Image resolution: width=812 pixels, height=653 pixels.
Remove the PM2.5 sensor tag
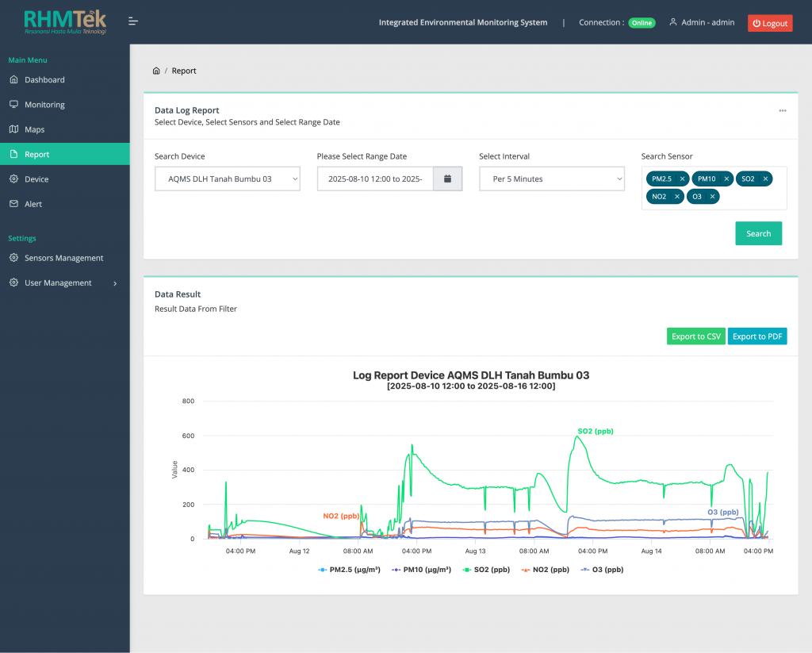click(682, 179)
